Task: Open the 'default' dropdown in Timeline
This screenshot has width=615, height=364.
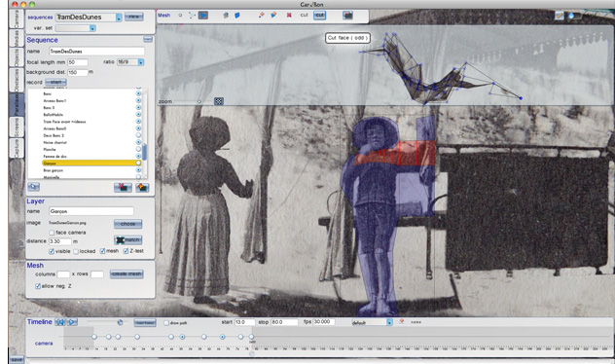Action: (x=372, y=322)
